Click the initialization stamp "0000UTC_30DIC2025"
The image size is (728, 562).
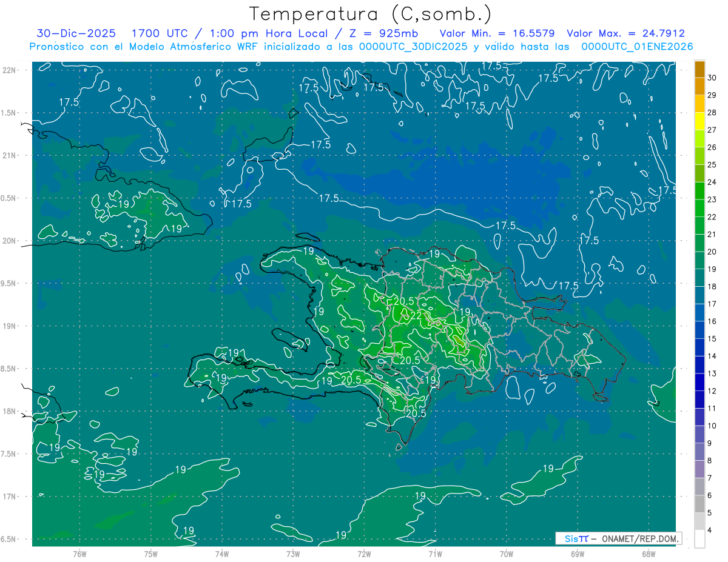click(x=413, y=47)
